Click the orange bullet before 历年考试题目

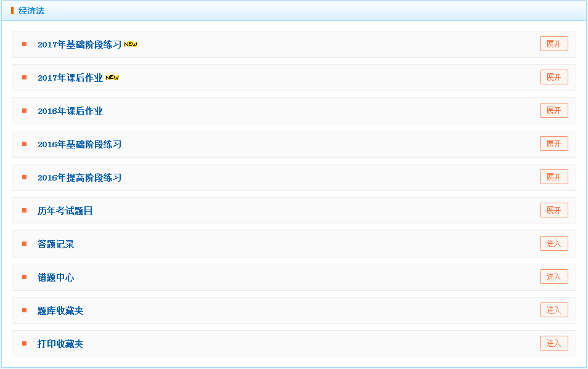click(25, 211)
